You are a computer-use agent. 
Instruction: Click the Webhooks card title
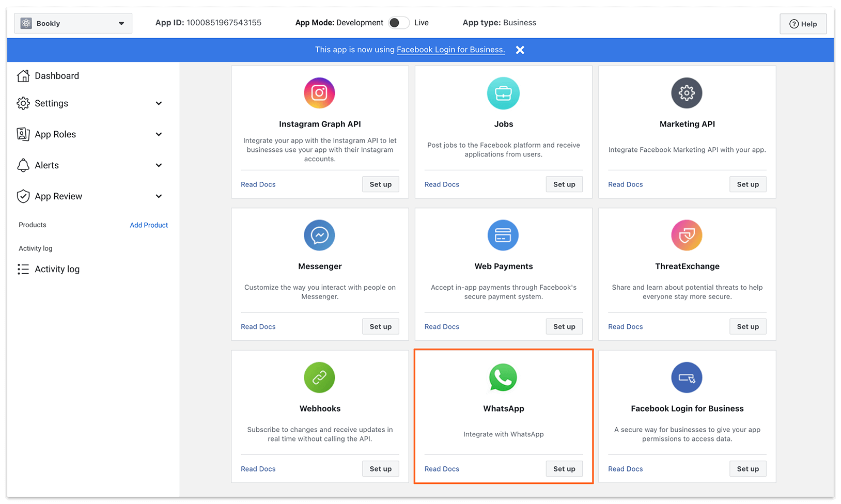320,408
